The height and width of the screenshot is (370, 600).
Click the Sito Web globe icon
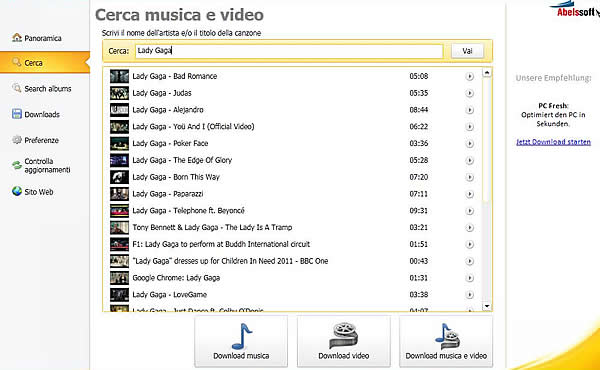click(x=17, y=191)
